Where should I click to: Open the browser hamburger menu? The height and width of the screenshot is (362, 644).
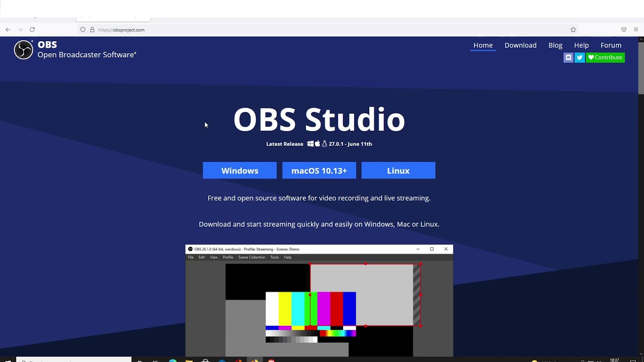[x=636, y=30]
